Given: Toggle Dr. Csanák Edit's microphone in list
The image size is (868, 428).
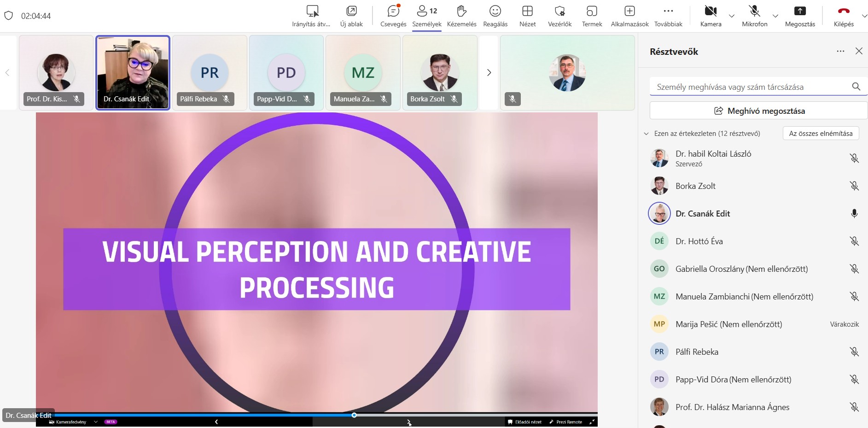Looking at the screenshot, I should point(854,214).
